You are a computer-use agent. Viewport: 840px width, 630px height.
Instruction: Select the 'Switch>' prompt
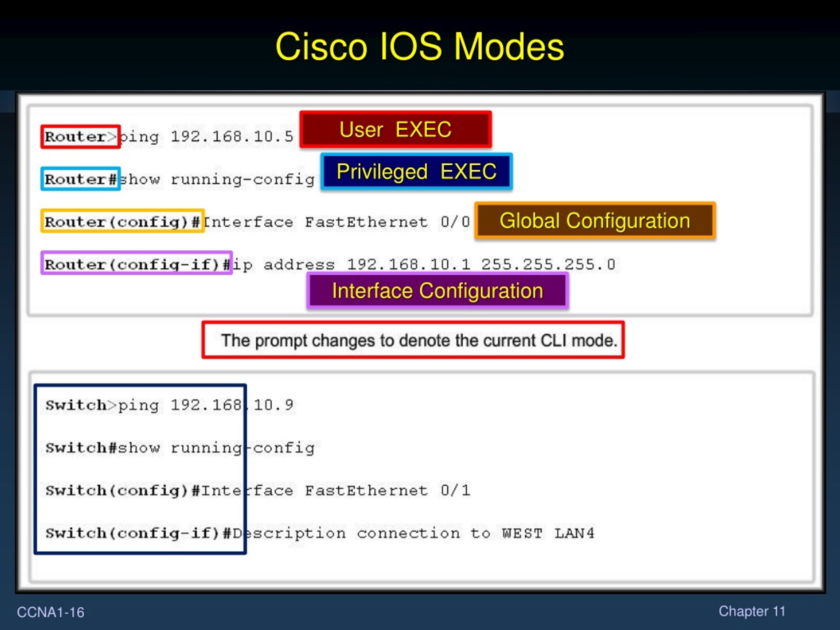click(x=81, y=405)
